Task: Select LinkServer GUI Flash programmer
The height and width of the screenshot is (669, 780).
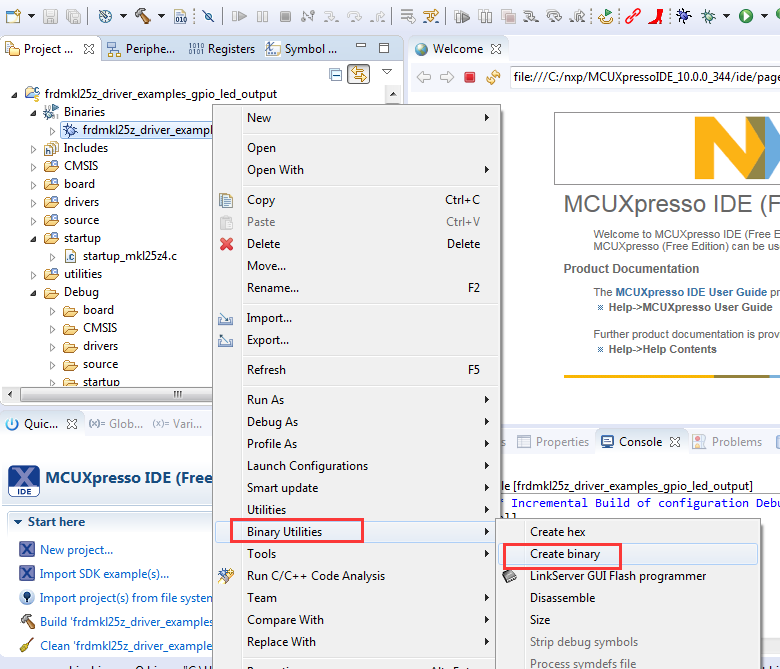Action: [x=628, y=576]
